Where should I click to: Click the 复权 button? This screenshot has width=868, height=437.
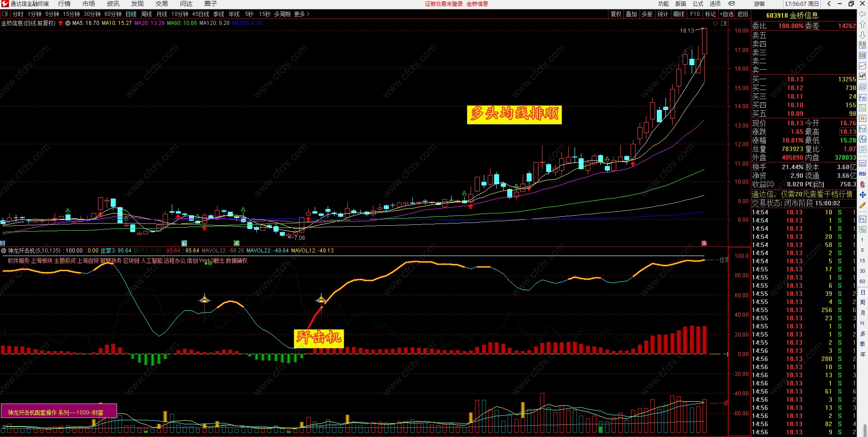[x=616, y=14]
